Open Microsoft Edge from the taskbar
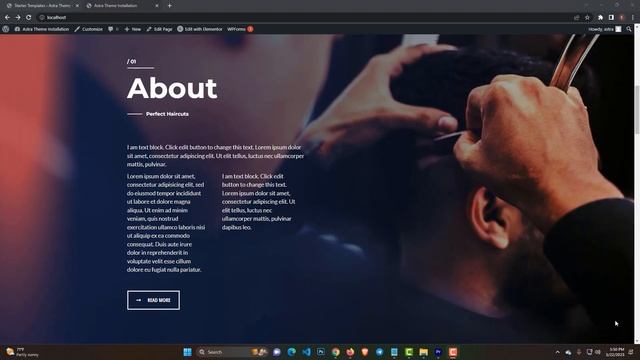 [x=291, y=352]
